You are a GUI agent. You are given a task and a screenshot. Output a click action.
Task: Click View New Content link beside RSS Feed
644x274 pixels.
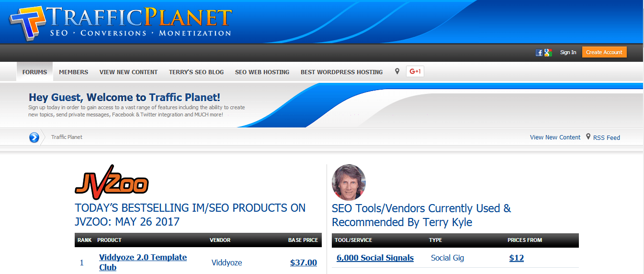pos(555,137)
